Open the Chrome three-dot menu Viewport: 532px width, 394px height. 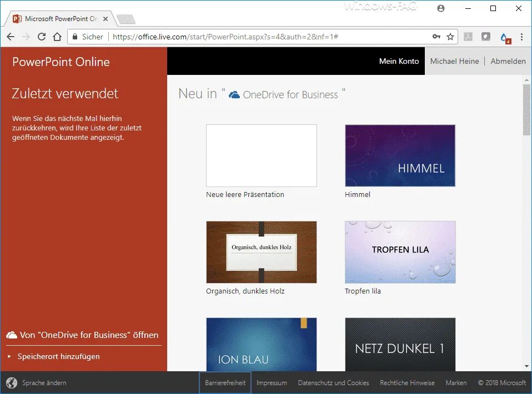click(521, 37)
